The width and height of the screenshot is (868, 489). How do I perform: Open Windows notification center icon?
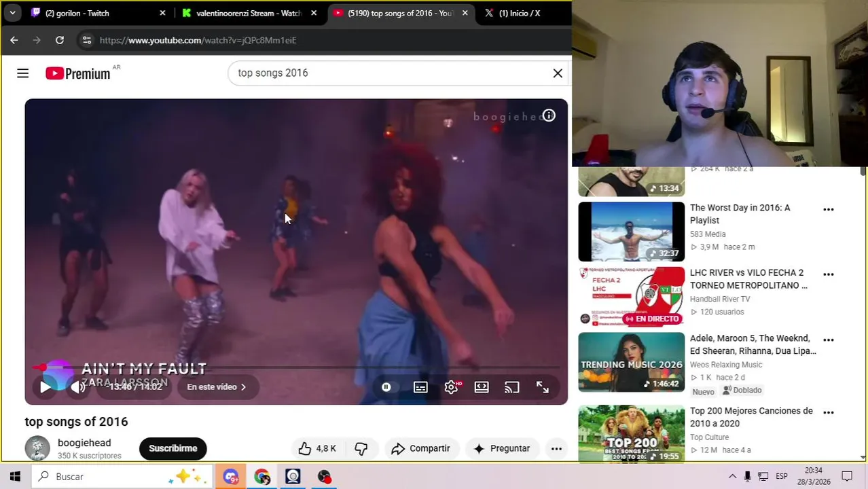(x=847, y=477)
